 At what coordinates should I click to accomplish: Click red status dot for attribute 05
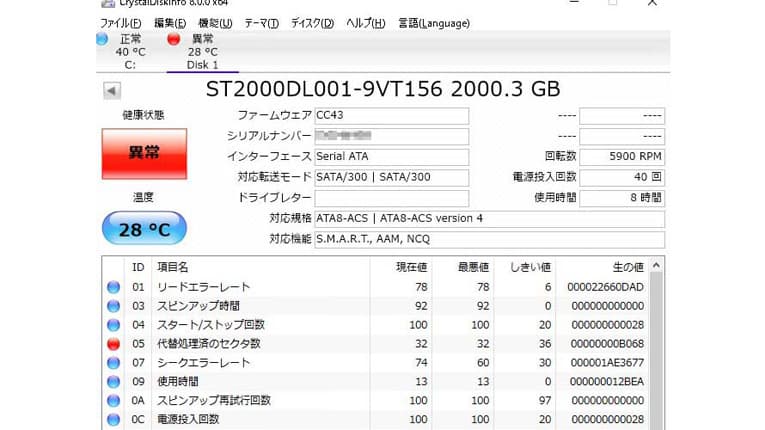[113, 343]
